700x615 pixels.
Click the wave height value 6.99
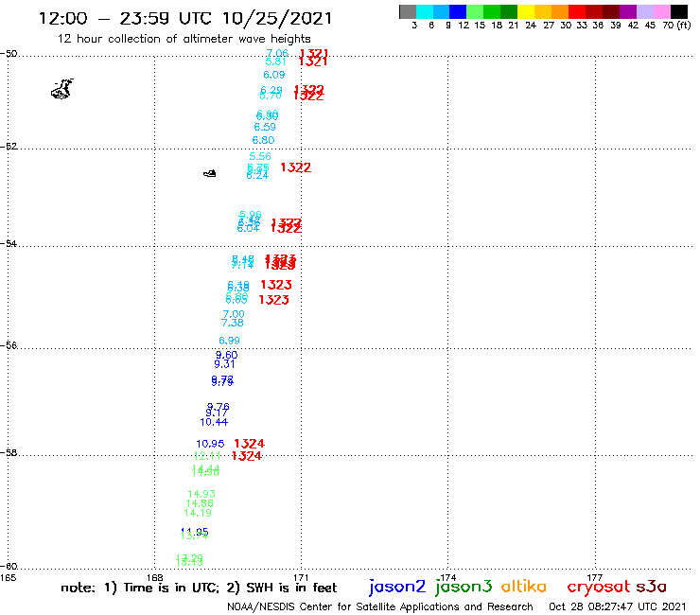[229, 341]
